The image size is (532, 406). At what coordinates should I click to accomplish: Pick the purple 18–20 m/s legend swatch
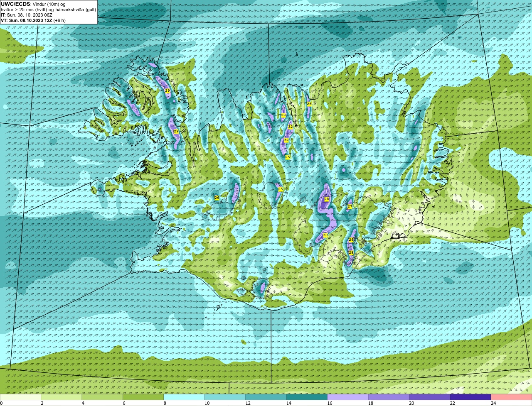[389, 397]
